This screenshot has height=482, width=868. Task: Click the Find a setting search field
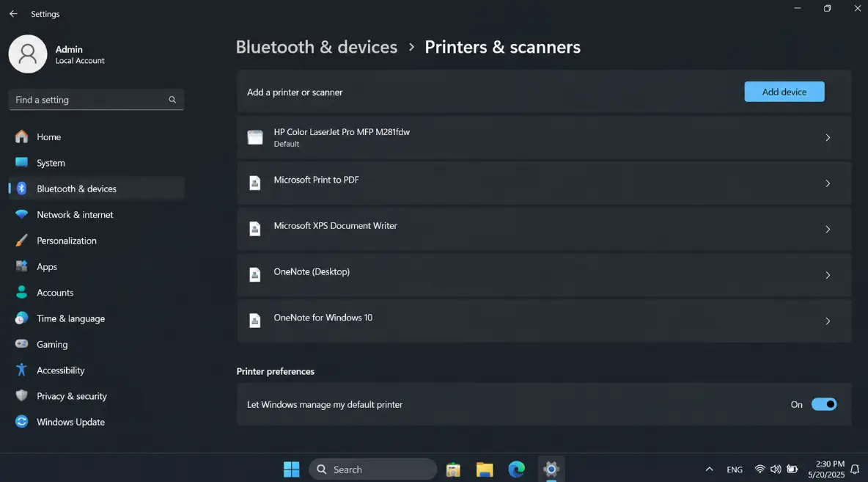coord(96,100)
